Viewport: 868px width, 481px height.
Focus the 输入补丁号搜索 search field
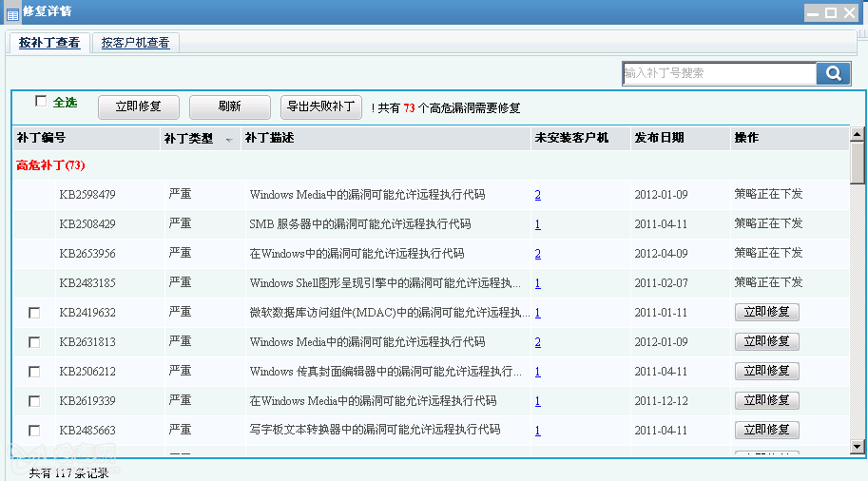click(x=719, y=73)
